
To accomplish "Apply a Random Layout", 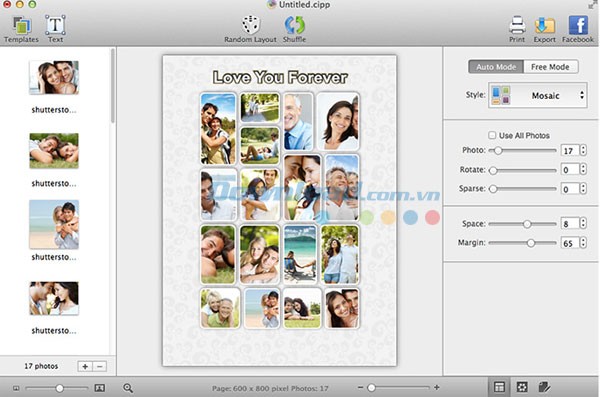I will pyautogui.click(x=250, y=29).
